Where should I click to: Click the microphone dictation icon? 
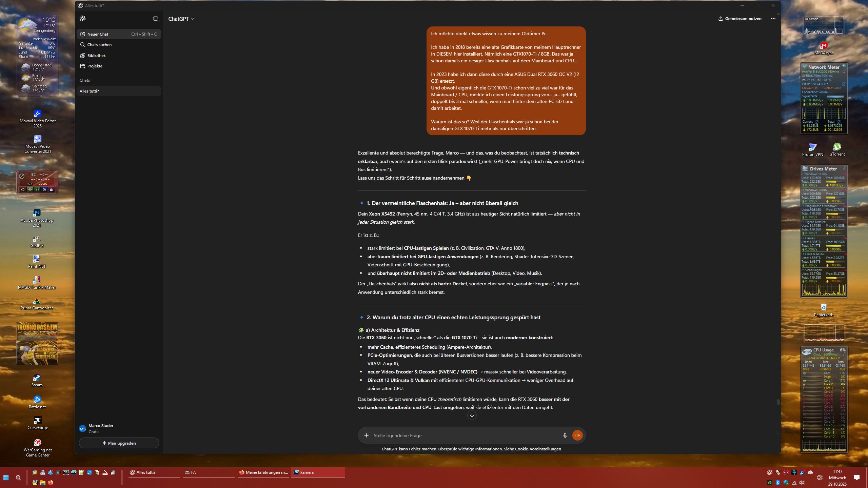click(565, 435)
